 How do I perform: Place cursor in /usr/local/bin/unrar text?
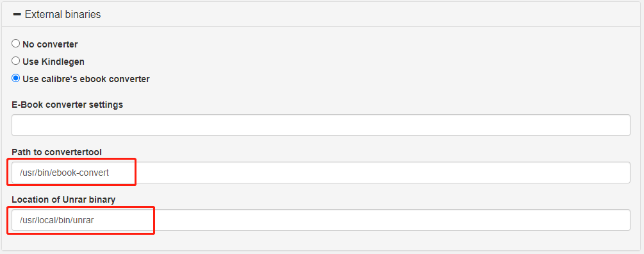(57, 220)
